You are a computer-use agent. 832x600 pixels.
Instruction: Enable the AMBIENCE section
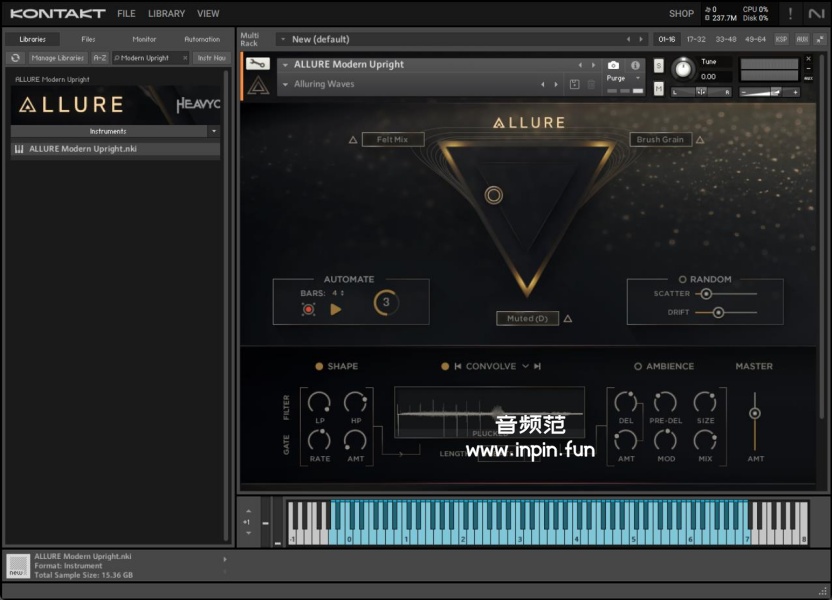tap(638, 366)
